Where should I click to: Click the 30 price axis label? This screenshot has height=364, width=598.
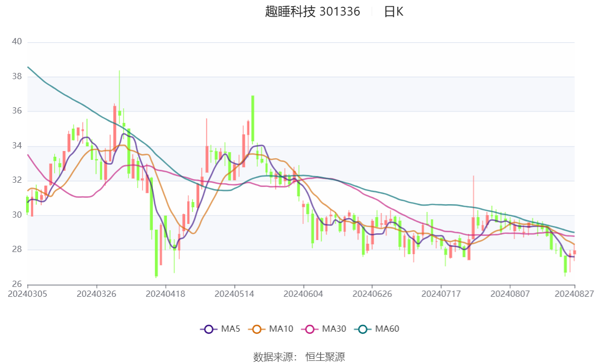tap(17, 215)
